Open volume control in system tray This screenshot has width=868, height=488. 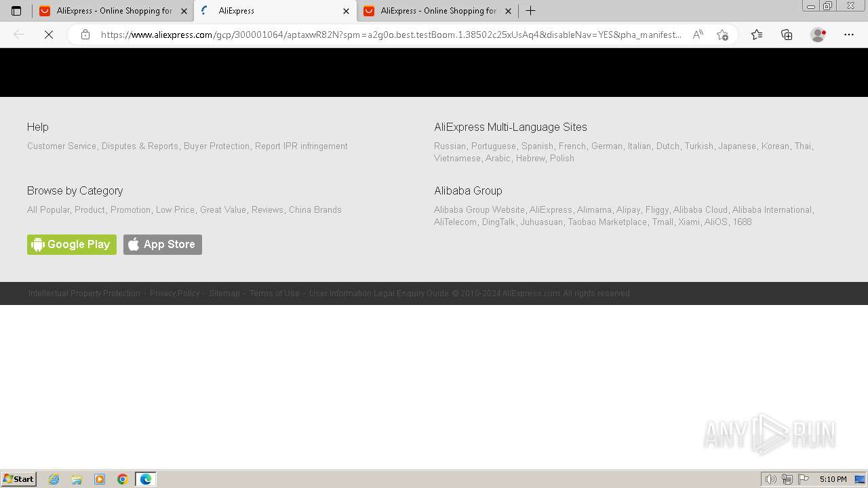(770, 479)
